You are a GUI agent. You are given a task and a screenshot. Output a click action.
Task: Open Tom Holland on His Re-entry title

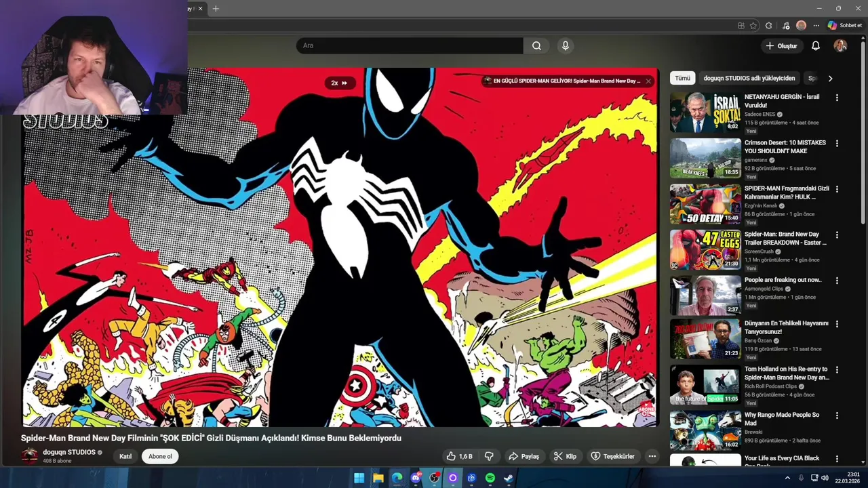pyautogui.click(x=787, y=373)
